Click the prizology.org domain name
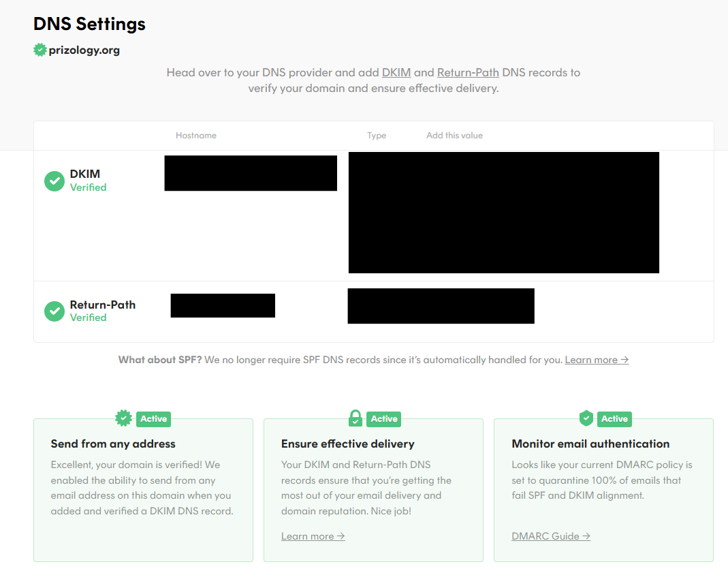 (84, 50)
